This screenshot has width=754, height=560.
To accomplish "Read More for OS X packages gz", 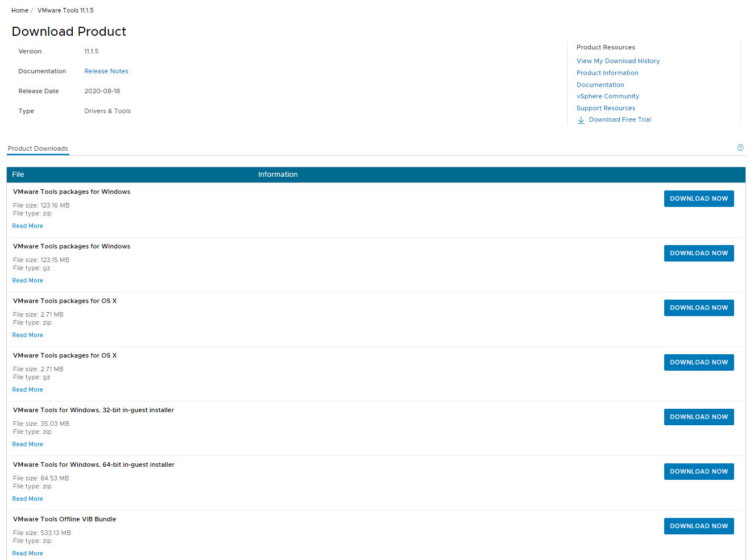I will [28, 389].
